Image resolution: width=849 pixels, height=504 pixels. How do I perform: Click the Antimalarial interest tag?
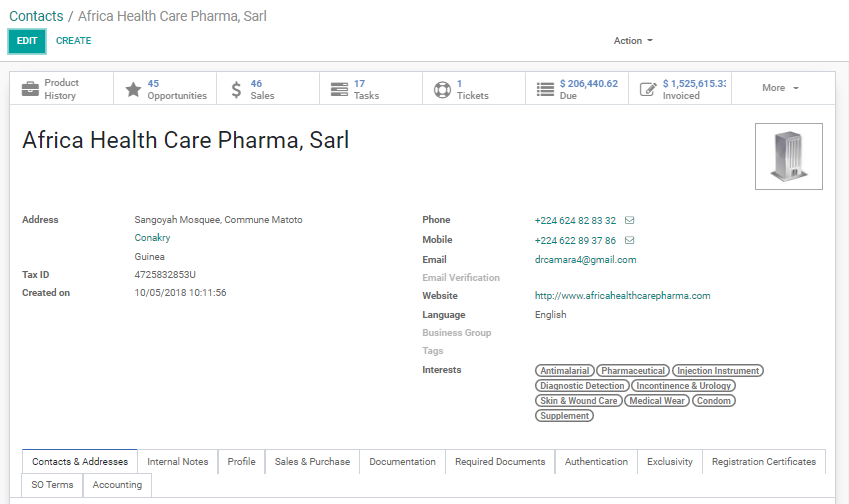click(x=565, y=371)
